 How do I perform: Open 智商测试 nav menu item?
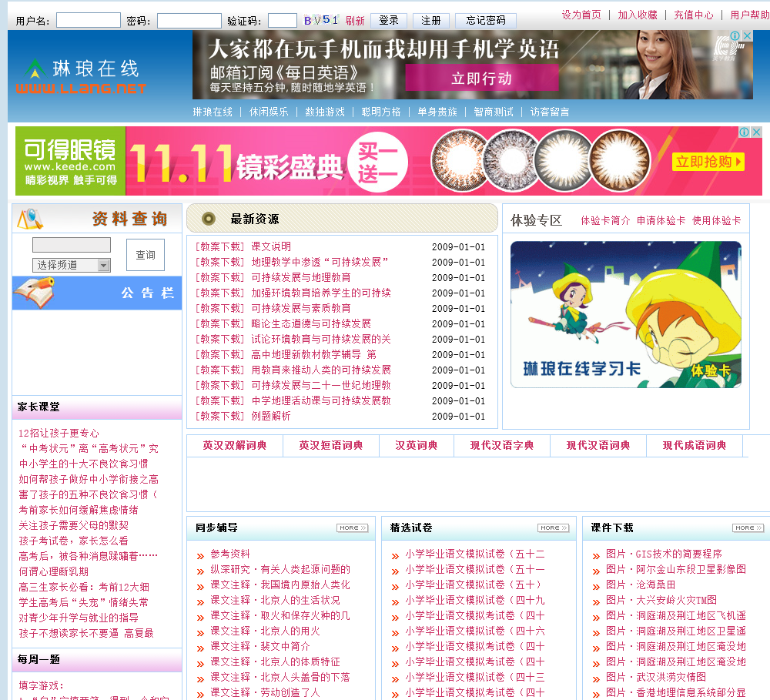493,112
